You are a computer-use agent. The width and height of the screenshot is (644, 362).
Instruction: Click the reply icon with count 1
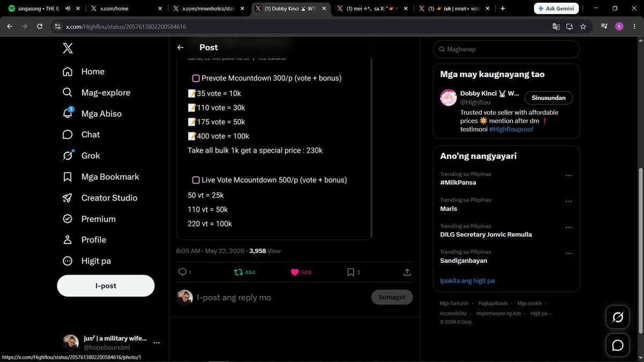click(x=185, y=272)
